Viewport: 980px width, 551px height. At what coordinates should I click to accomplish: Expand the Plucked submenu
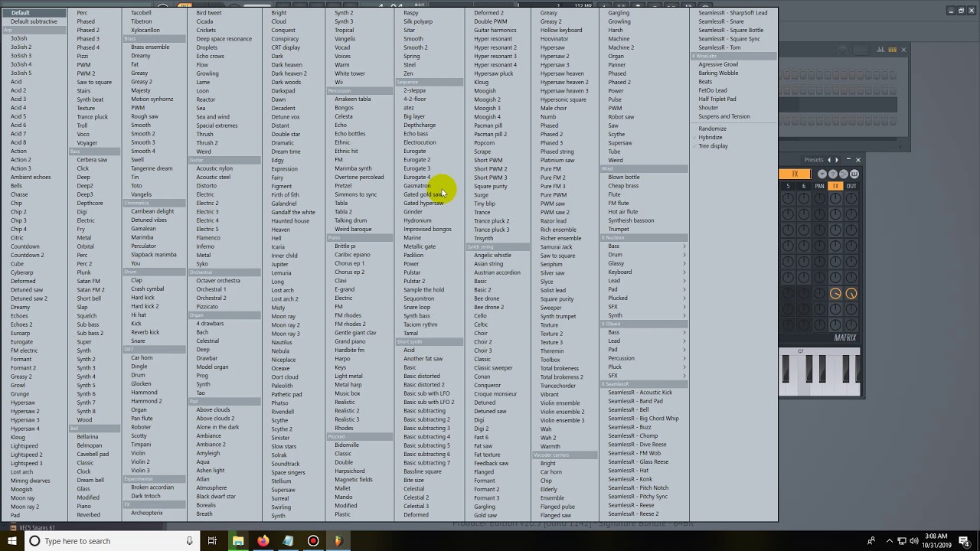point(647,298)
